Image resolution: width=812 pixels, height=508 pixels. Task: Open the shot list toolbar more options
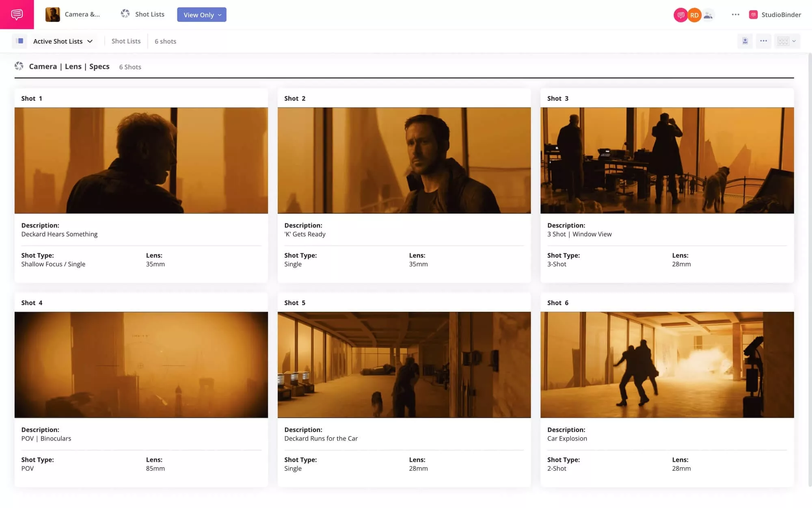763,41
